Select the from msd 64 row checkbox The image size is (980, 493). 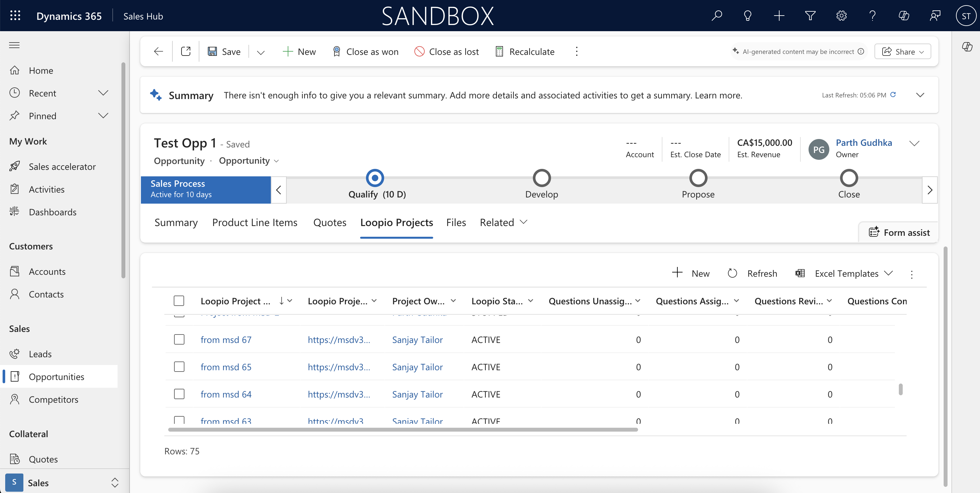(179, 394)
